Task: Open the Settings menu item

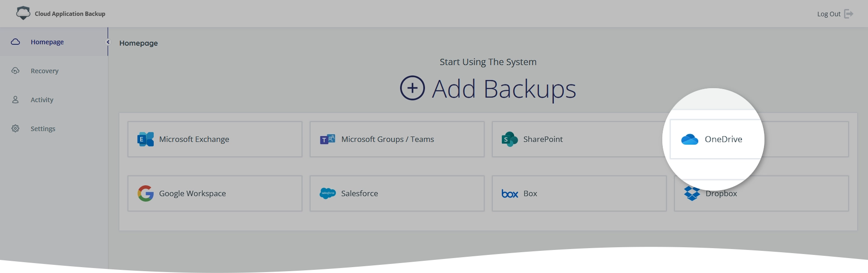Action: click(54, 128)
